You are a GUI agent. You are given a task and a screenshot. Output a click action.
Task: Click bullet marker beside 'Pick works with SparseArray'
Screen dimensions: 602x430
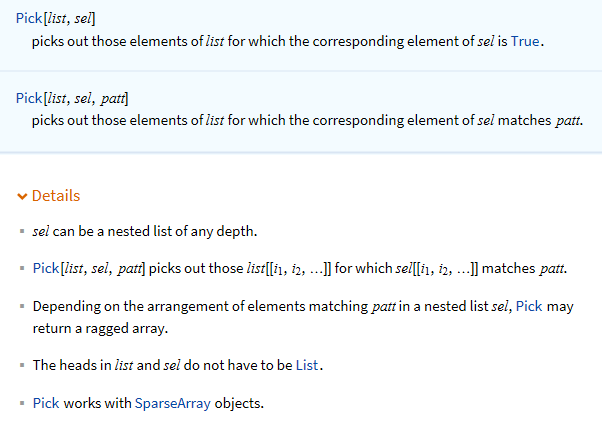(22, 403)
